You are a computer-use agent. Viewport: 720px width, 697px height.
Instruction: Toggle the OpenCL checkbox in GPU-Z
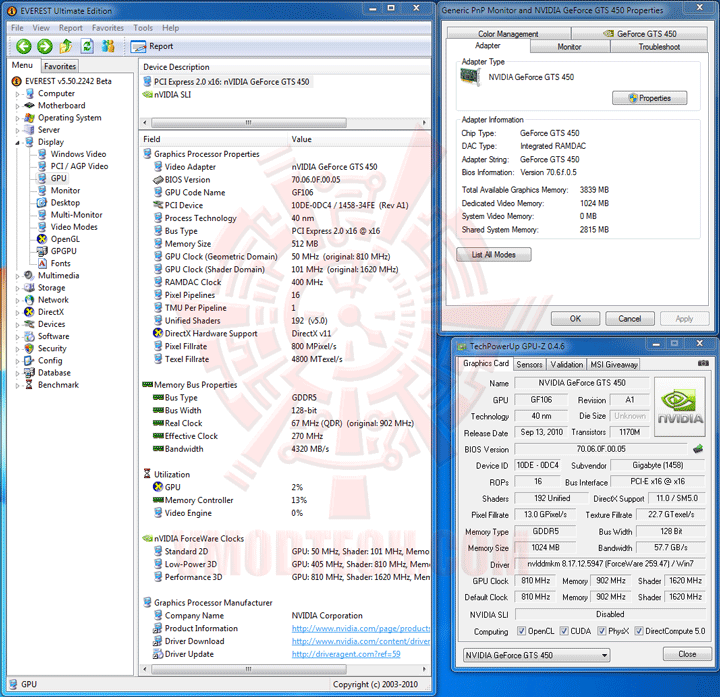pyautogui.click(x=521, y=631)
